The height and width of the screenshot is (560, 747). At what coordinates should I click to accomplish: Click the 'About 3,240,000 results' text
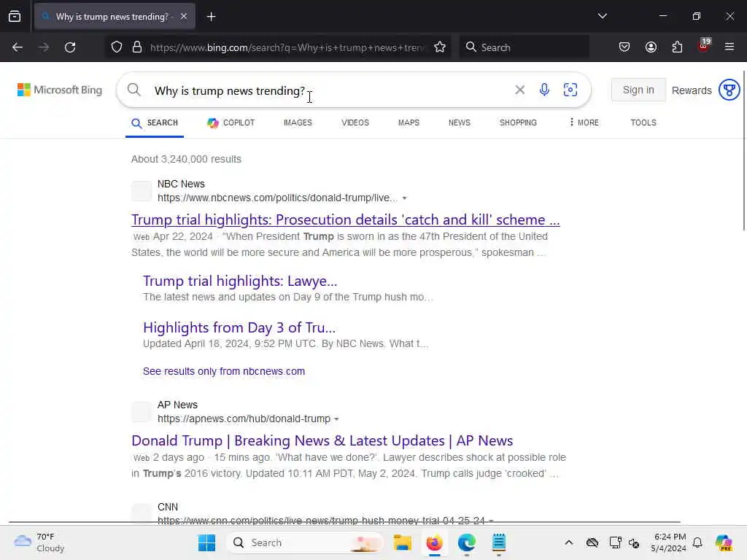(186, 159)
